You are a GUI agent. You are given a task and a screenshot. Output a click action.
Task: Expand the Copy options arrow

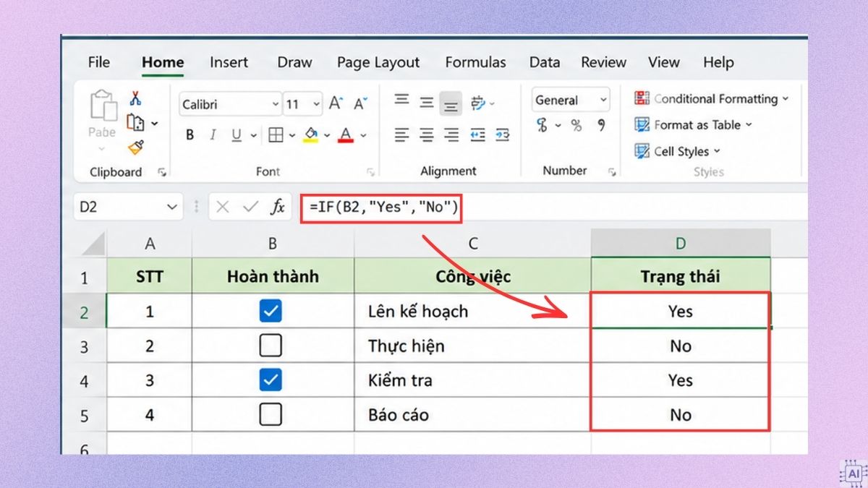tap(154, 124)
